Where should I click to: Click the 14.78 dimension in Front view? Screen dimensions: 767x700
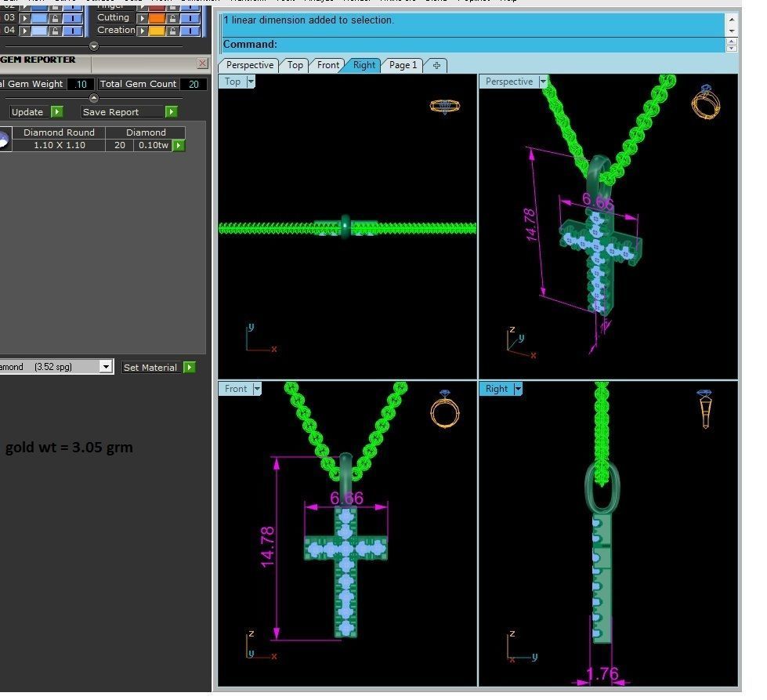268,547
